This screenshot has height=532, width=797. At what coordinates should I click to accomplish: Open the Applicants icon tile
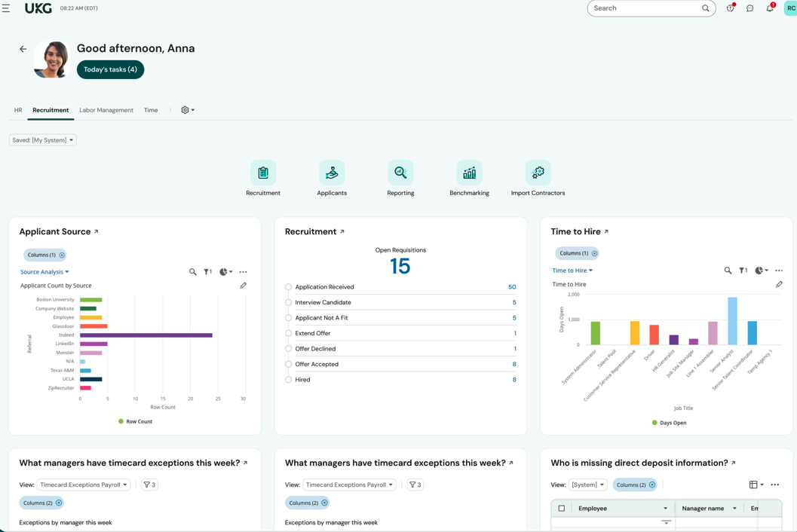(332, 173)
